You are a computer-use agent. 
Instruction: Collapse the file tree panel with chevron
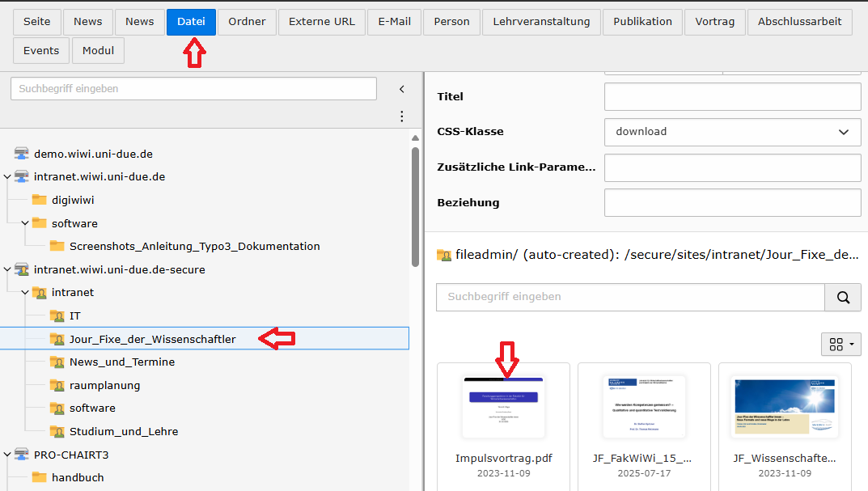[401, 89]
